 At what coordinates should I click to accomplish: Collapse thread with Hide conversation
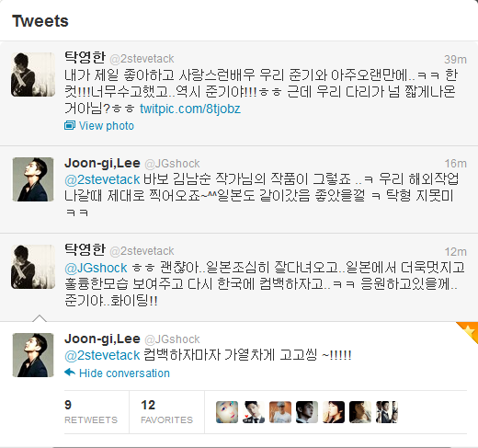(124, 373)
